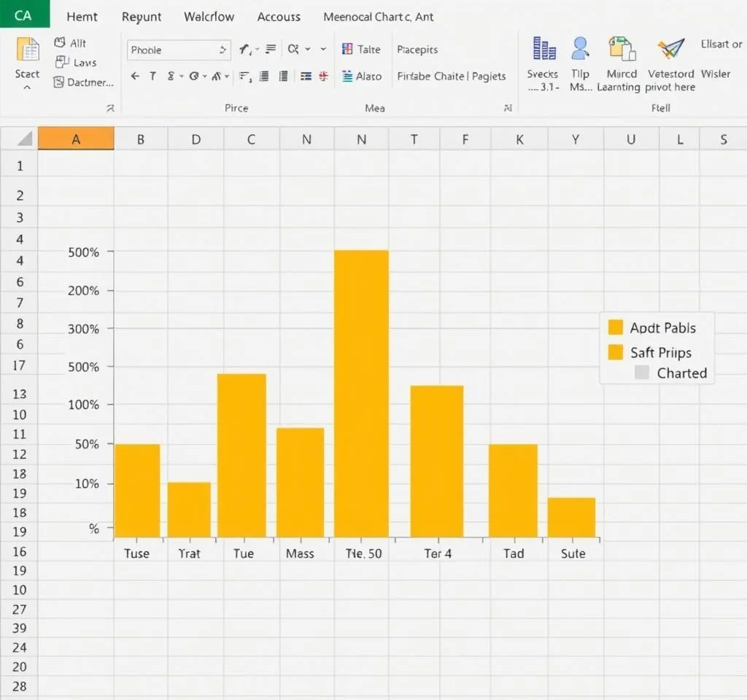Switch to the Hemt ribbon tab
Image resolution: width=747 pixels, height=700 pixels.
pyautogui.click(x=82, y=17)
